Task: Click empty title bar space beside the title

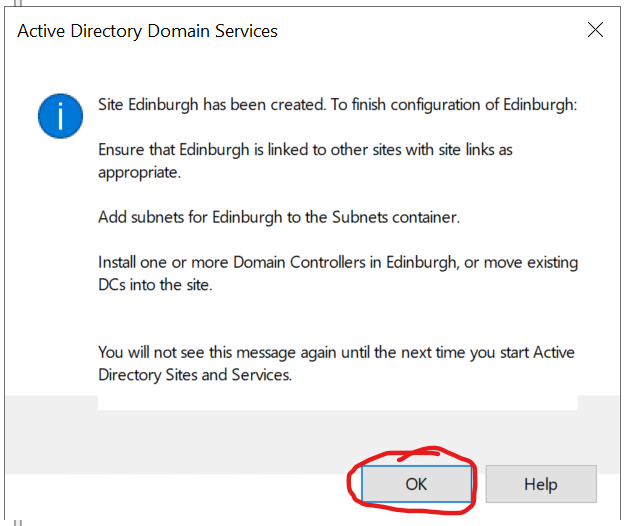Action: [430, 31]
